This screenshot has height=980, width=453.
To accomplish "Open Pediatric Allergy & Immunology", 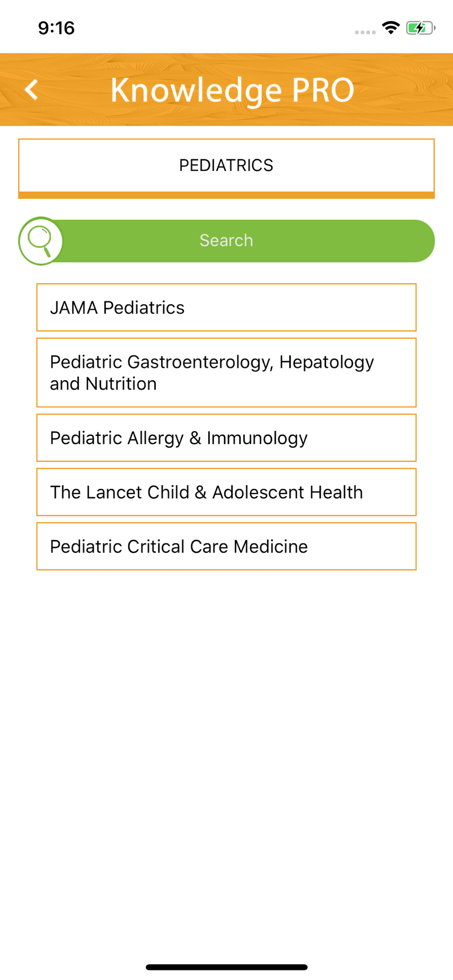I will tap(226, 438).
